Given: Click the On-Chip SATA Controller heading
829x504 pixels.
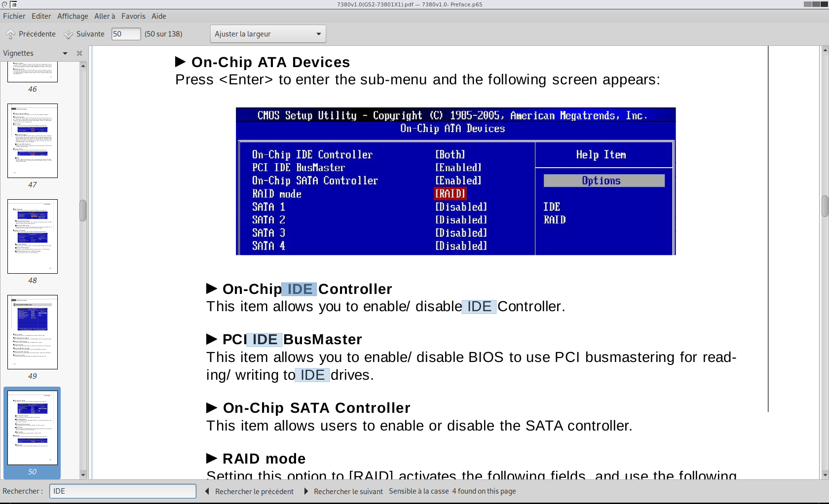Looking at the screenshot, I should coord(316,408).
